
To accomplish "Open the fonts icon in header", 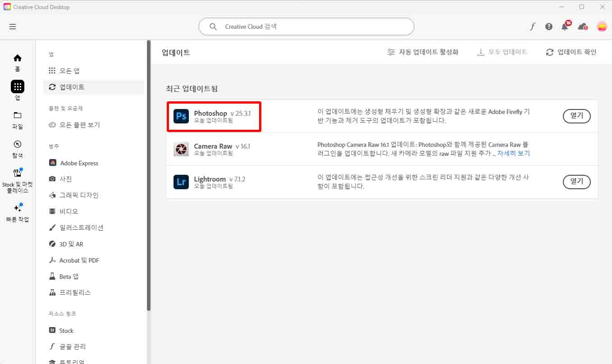I will coord(532,27).
